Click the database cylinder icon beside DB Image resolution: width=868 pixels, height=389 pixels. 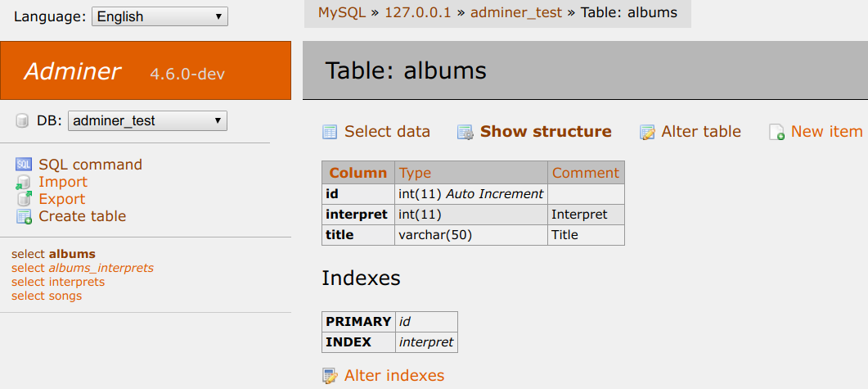22,121
